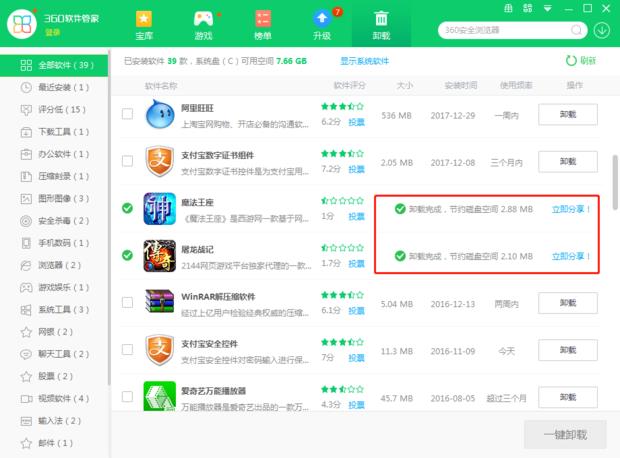Open the 升级 upgrade tab

[322, 25]
